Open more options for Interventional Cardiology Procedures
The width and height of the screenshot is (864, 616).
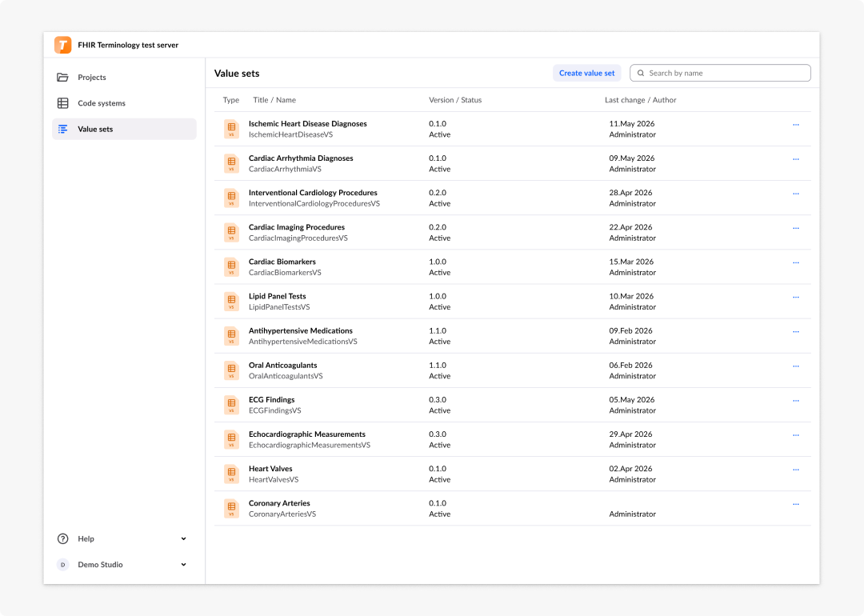pos(796,194)
